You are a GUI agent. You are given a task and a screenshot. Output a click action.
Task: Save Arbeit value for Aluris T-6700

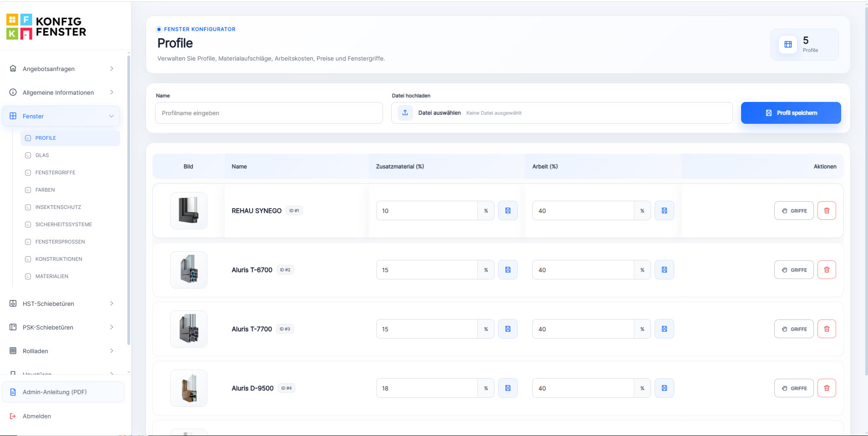click(x=664, y=270)
